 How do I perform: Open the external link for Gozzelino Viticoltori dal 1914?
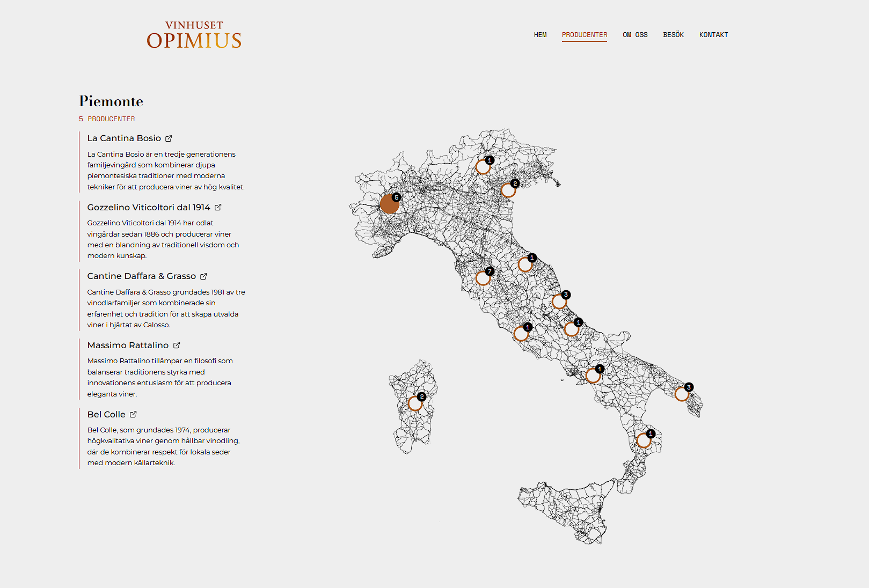(x=218, y=207)
